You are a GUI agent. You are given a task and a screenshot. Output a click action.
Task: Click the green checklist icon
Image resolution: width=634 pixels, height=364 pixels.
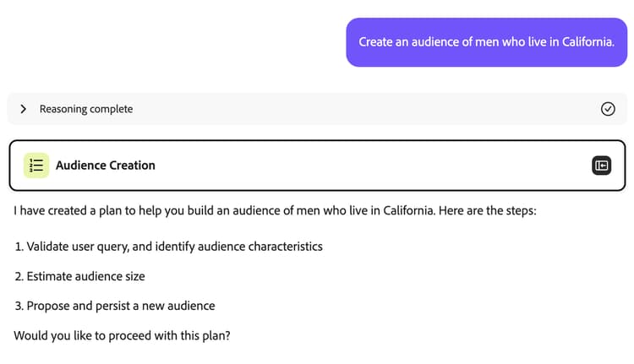pyautogui.click(x=36, y=166)
